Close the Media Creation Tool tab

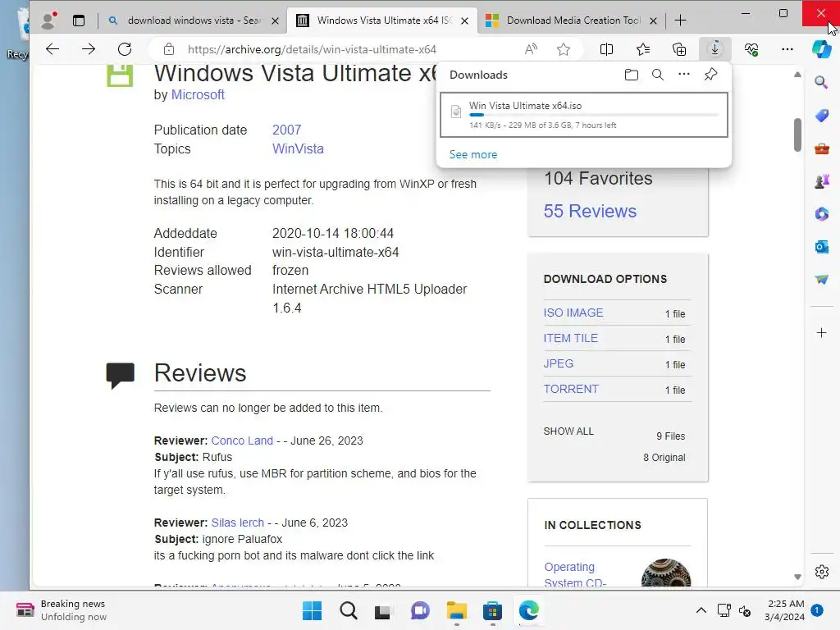click(x=653, y=21)
